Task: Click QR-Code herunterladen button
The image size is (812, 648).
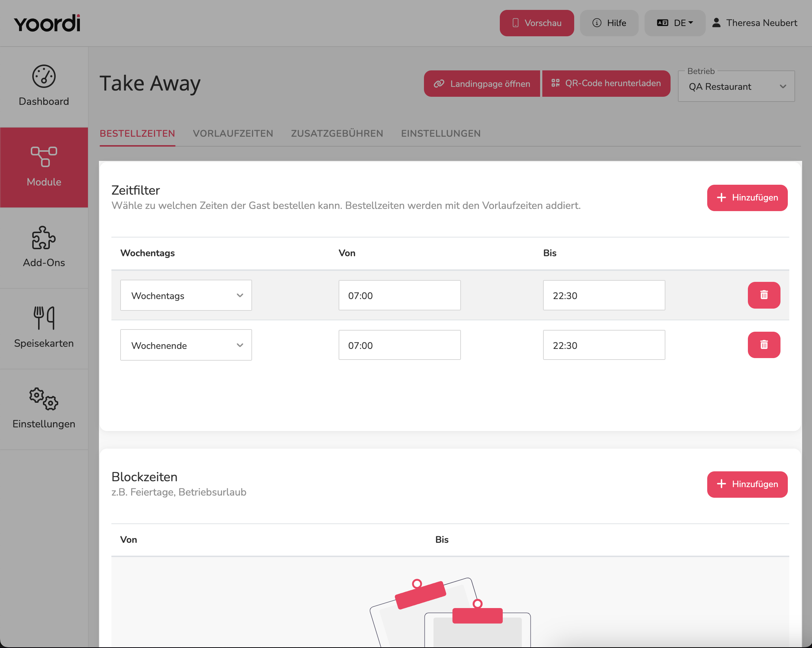Action: (x=606, y=84)
